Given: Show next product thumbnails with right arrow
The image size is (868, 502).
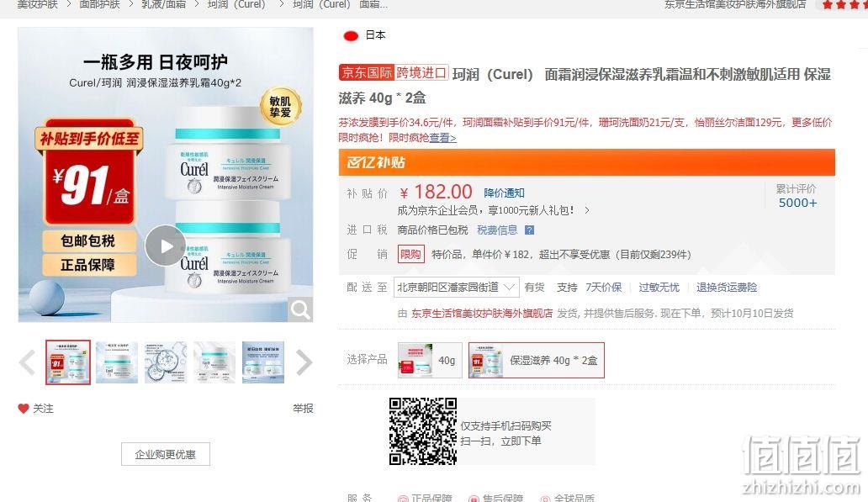Looking at the screenshot, I should tap(304, 362).
